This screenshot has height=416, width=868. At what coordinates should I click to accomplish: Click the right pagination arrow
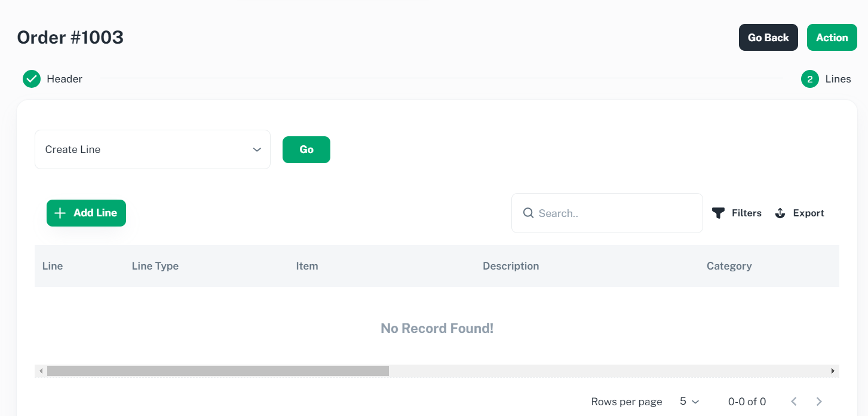point(819,401)
